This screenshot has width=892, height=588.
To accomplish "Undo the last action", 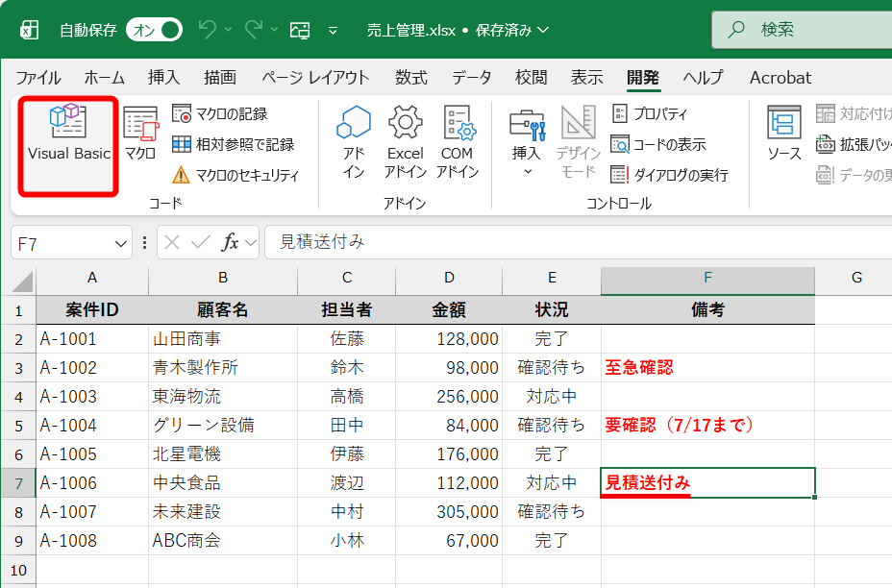I will pos(208,30).
